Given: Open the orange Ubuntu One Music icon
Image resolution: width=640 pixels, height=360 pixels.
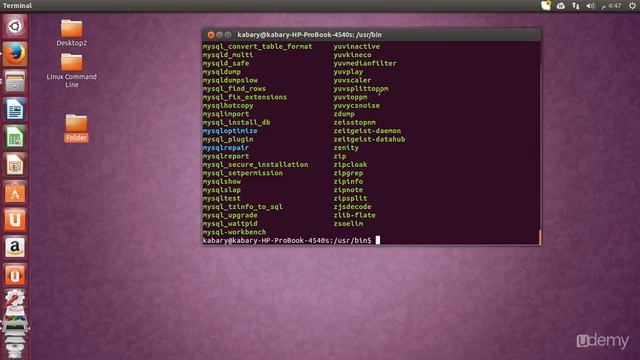Looking at the screenshot, I should point(15,275).
